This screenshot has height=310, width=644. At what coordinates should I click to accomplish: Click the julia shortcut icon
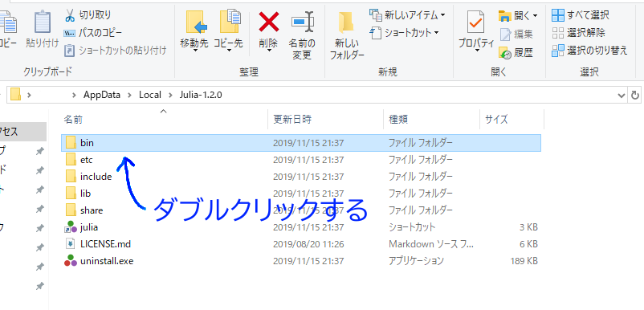click(x=71, y=227)
